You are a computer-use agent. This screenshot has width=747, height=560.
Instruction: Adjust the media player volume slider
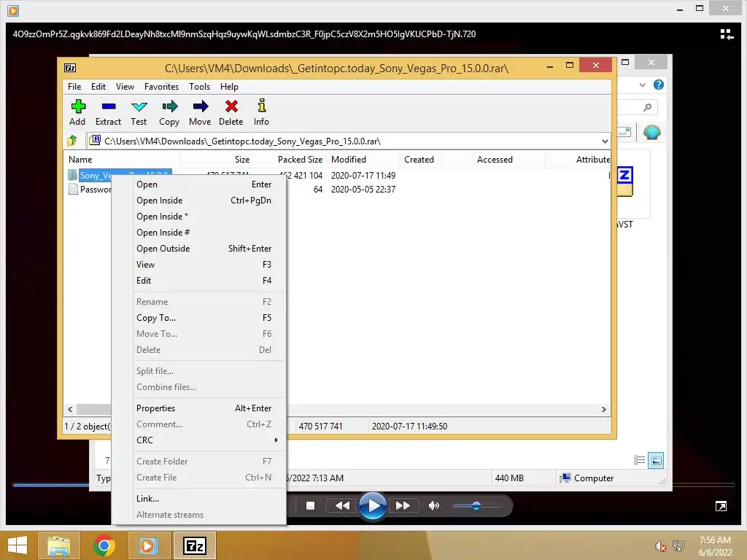pyautogui.click(x=476, y=506)
